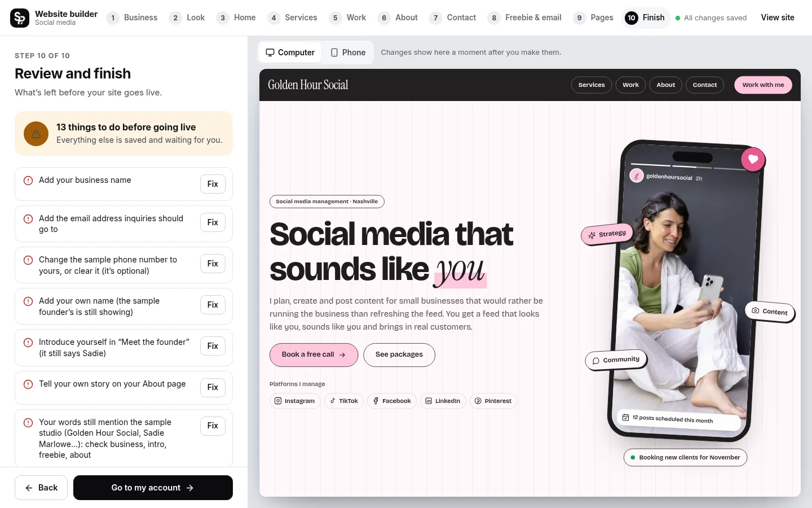Go to step 8 Freebie & email
The image size is (812, 508).
524,18
